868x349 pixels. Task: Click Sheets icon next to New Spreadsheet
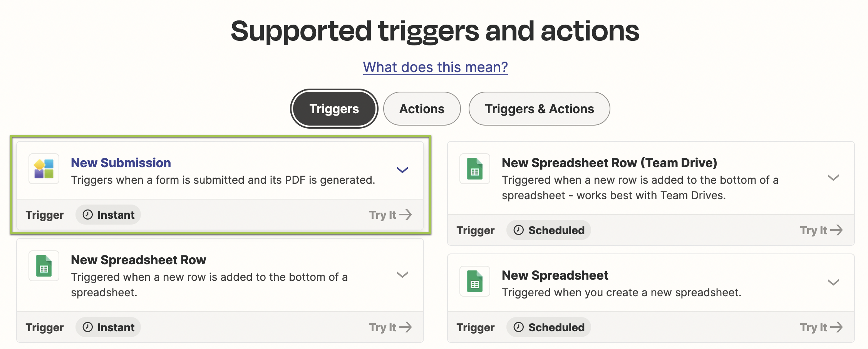(475, 282)
